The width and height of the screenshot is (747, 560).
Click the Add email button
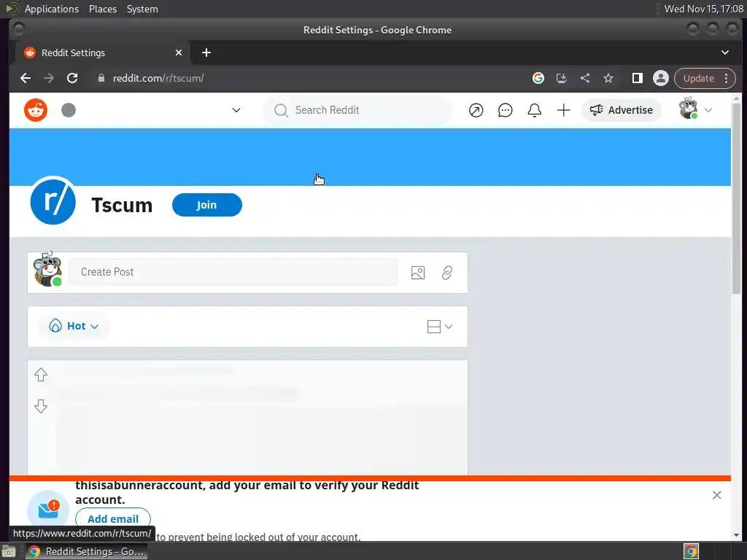coord(113,518)
